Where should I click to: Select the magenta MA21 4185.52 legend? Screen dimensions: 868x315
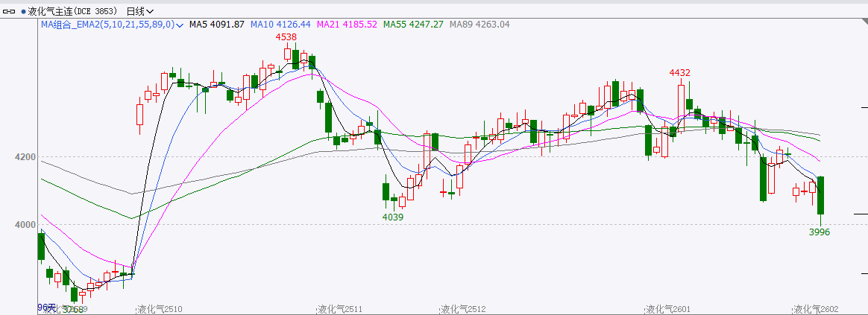(347, 25)
